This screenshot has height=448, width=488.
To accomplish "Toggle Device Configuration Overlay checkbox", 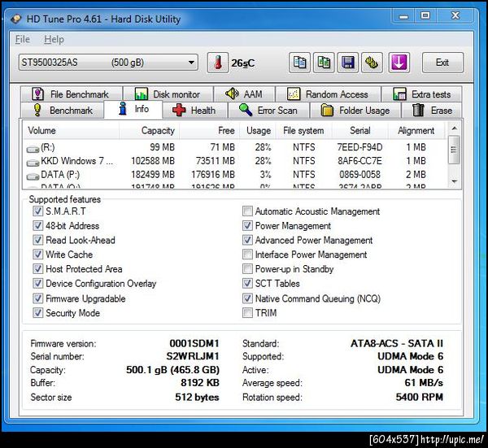I will [x=37, y=284].
